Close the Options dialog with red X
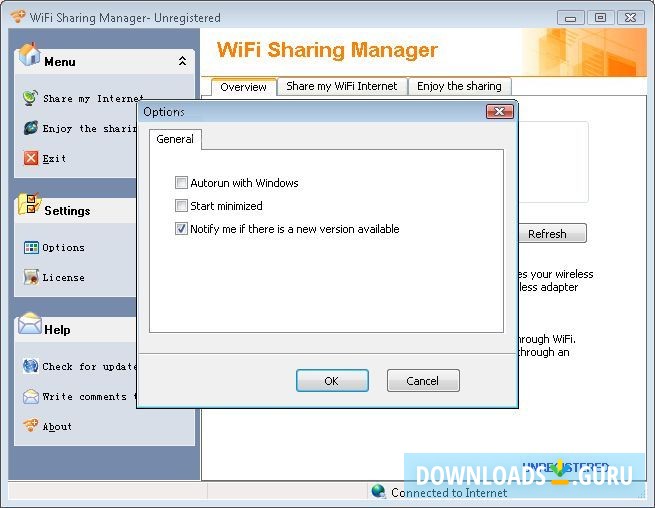The image size is (655, 508). coord(500,112)
